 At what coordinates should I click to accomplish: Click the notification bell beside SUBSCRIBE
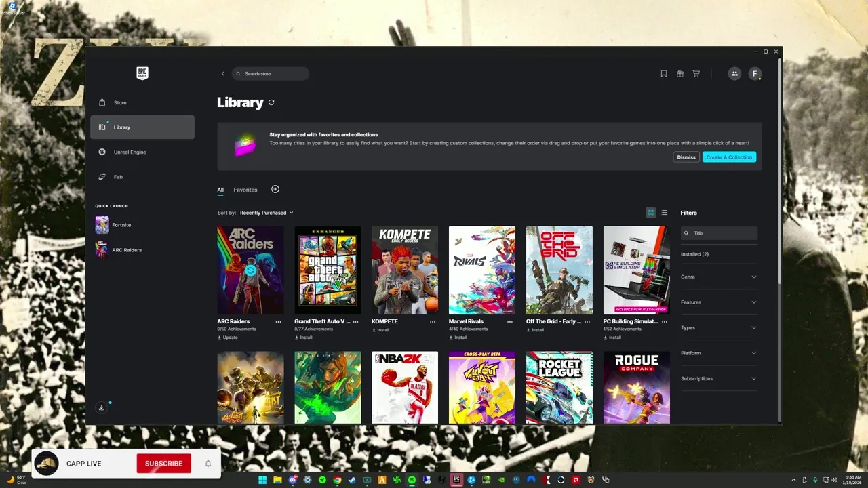tap(208, 464)
